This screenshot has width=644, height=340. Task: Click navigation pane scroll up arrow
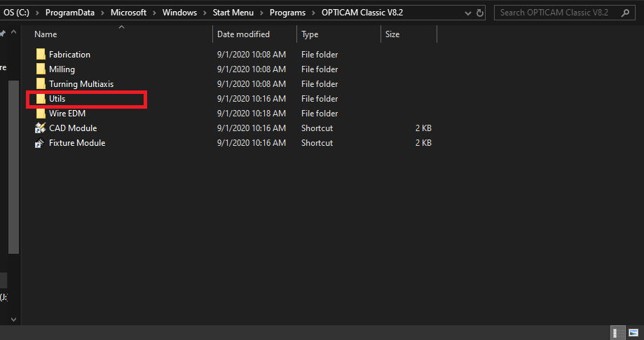tap(13, 32)
